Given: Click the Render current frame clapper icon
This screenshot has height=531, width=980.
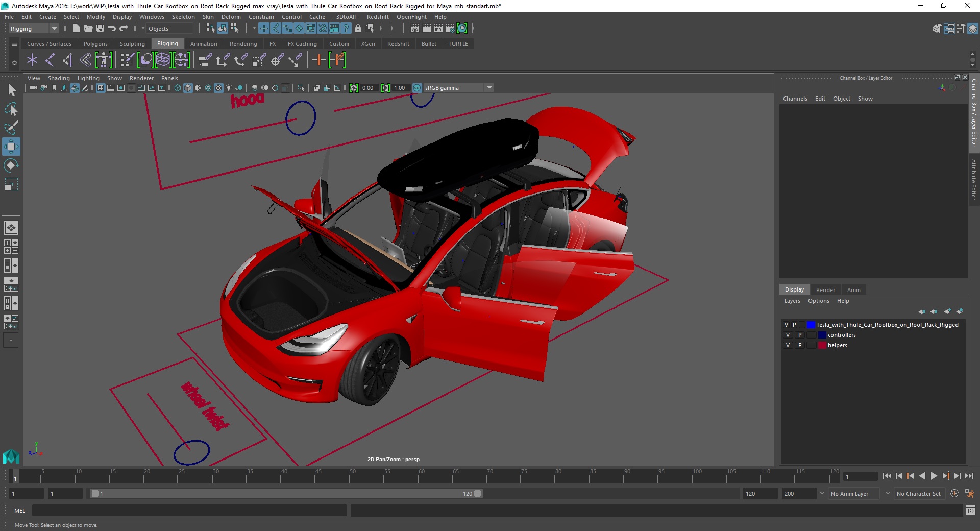Looking at the screenshot, I should point(427,29).
